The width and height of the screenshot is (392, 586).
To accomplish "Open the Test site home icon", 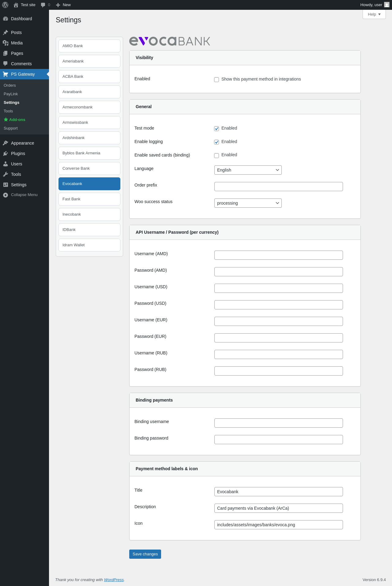I will pos(16,5).
